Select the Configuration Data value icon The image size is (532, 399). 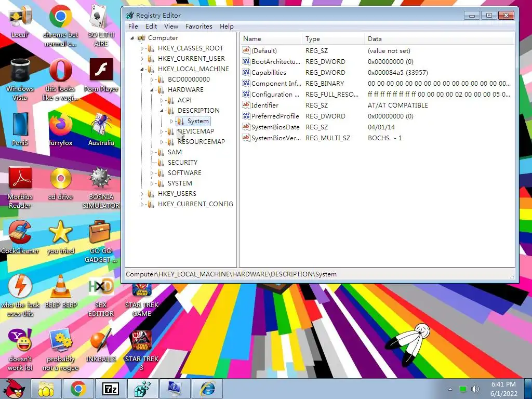pyautogui.click(x=246, y=94)
